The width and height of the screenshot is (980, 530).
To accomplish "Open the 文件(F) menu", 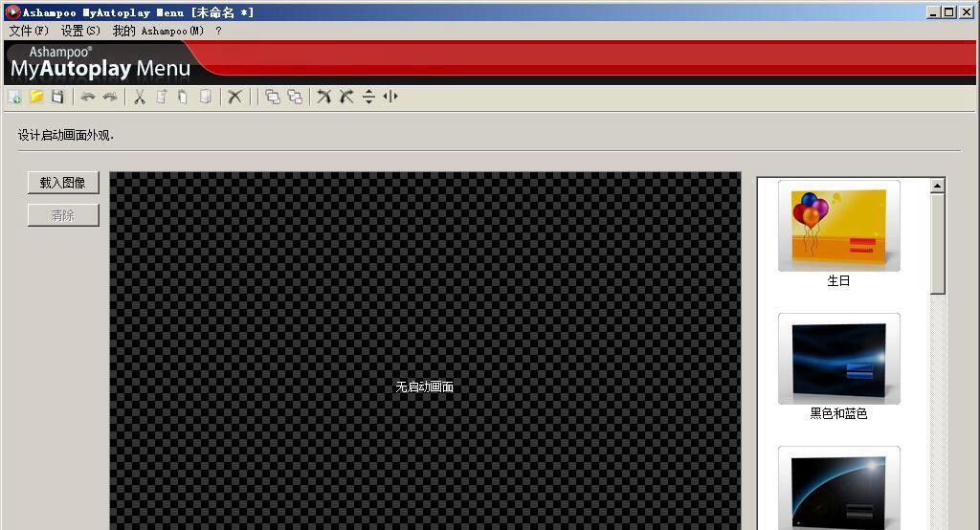I will (x=28, y=31).
